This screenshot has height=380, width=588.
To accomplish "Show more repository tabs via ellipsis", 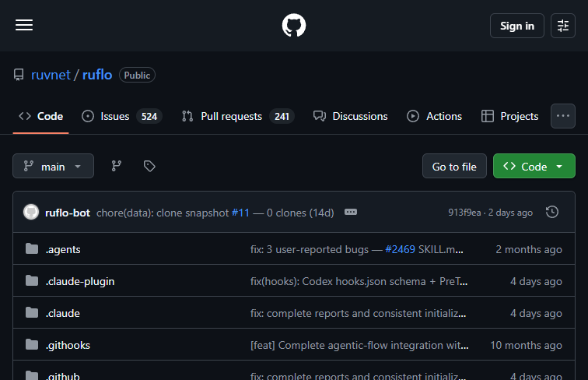I will 563,116.
